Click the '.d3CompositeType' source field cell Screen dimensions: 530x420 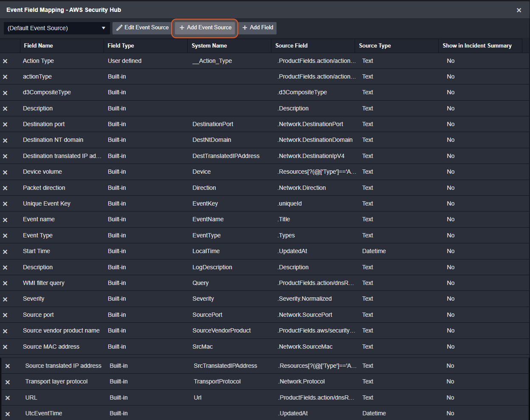pyautogui.click(x=302, y=92)
